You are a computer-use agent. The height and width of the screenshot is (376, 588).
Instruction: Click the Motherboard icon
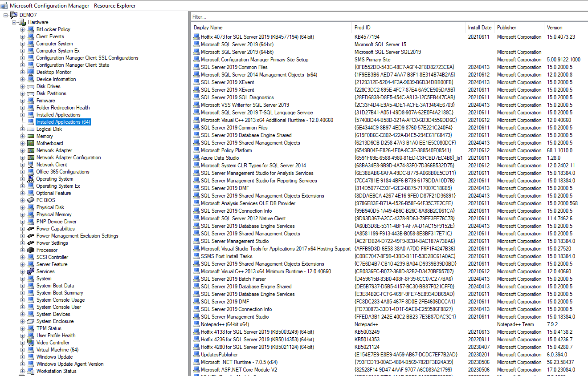point(31,143)
